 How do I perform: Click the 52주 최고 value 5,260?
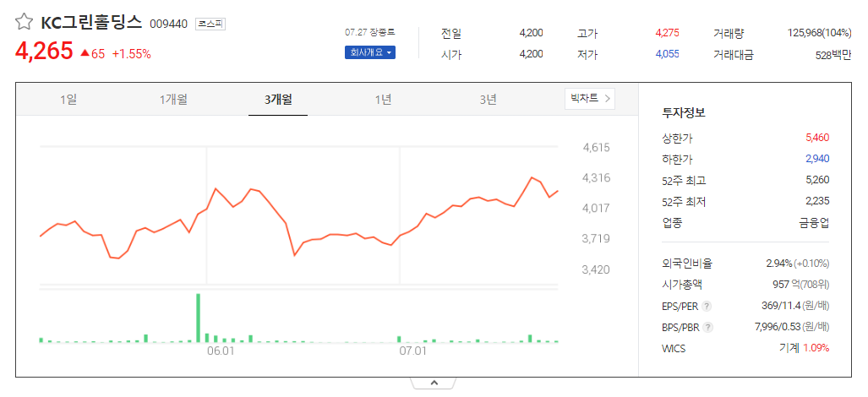[817, 180]
